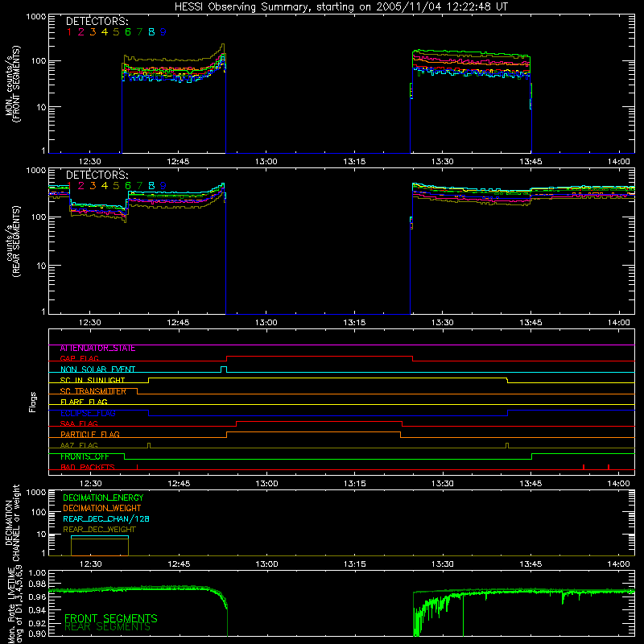
Task: Click 12:45 tick label below rear segments plot
Action: point(178,323)
